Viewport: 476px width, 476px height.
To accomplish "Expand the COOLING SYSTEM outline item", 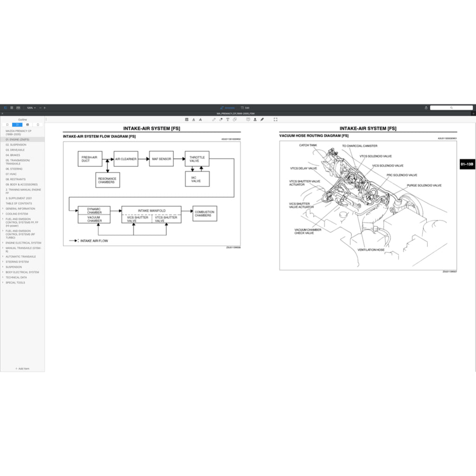I will coord(3,214).
